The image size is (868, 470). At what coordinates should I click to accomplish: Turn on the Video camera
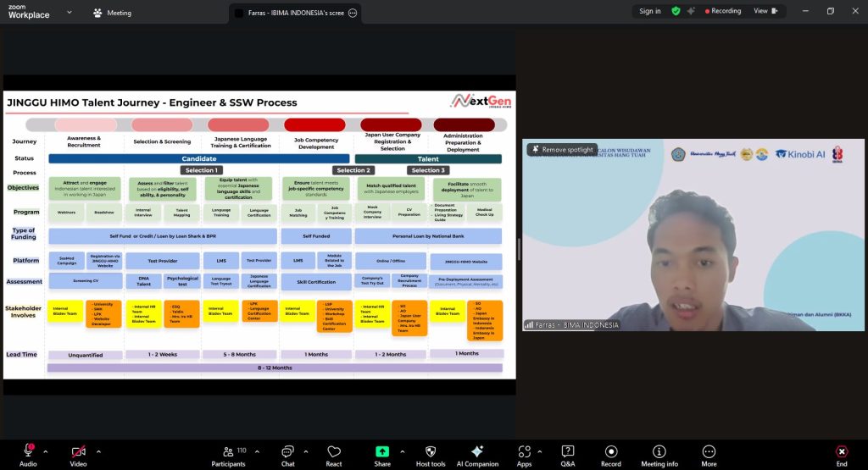coord(78,451)
